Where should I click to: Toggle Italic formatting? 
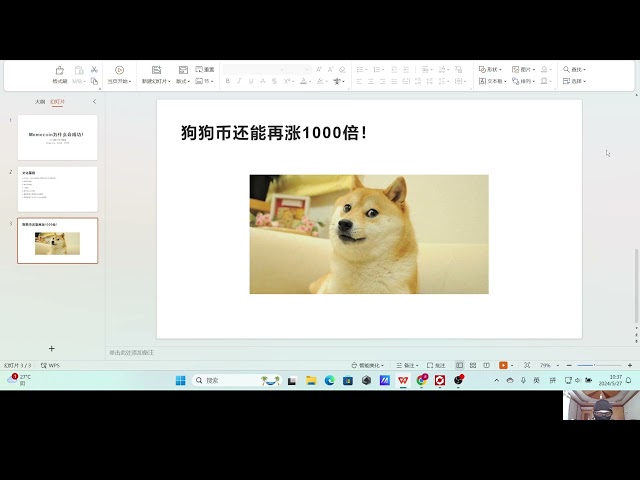239,81
